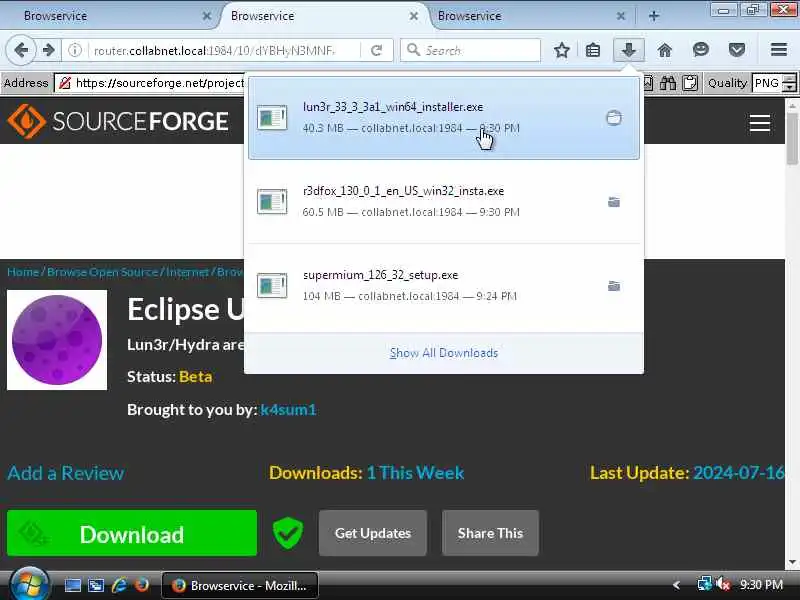Image resolution: width=800 pixels, height=600 pixels.
Task: Launch Switch between windows in quick launch
Action: [96, 585]
